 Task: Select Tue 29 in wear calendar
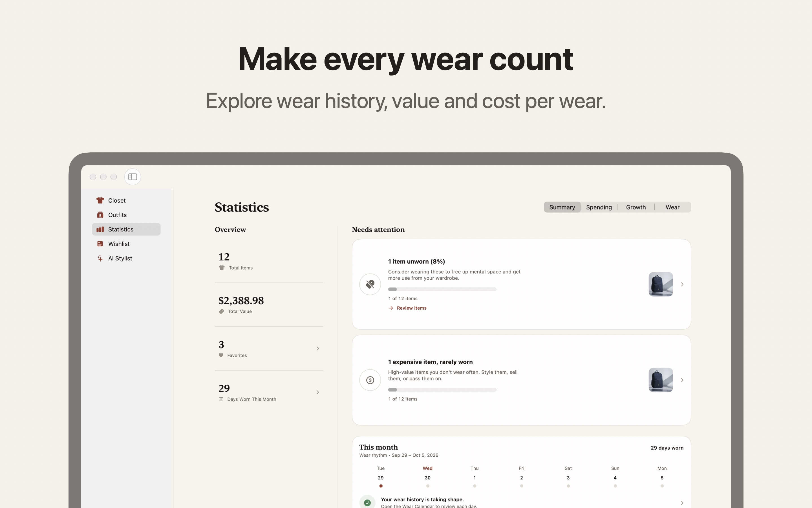[381, 477]
